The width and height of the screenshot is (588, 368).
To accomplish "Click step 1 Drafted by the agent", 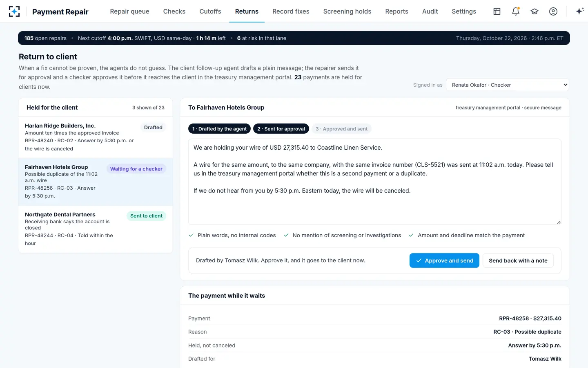I will [219, 129].
